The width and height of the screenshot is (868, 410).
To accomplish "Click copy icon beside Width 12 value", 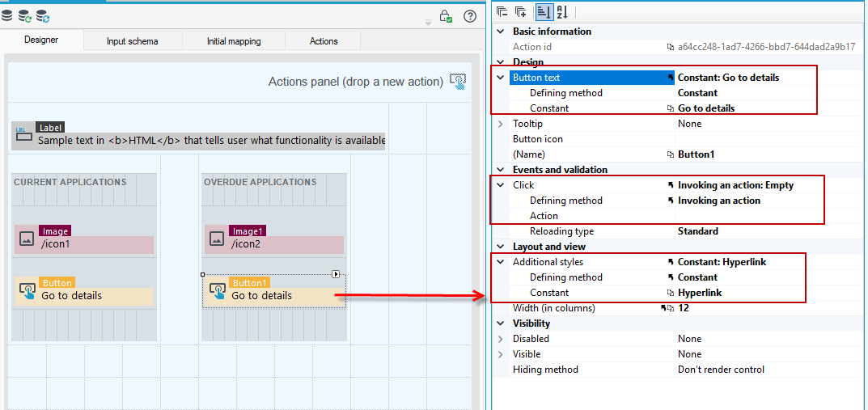I will point(671,308).
